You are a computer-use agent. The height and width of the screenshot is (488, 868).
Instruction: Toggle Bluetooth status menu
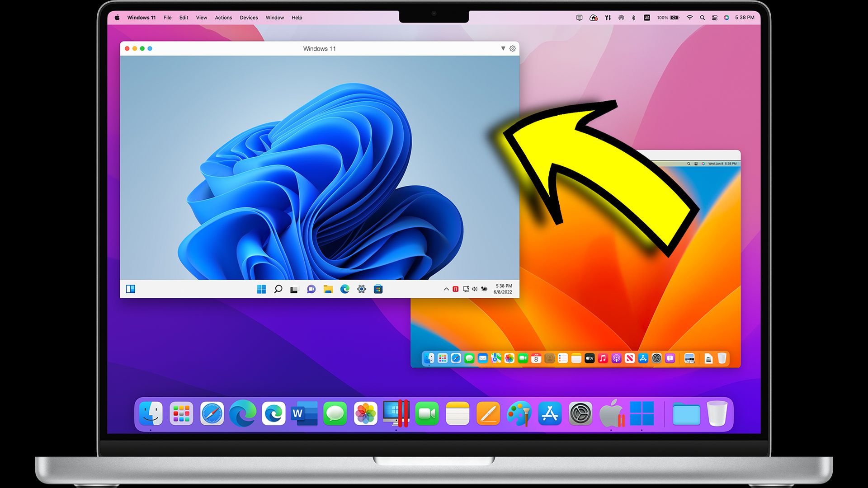[633, 18]
